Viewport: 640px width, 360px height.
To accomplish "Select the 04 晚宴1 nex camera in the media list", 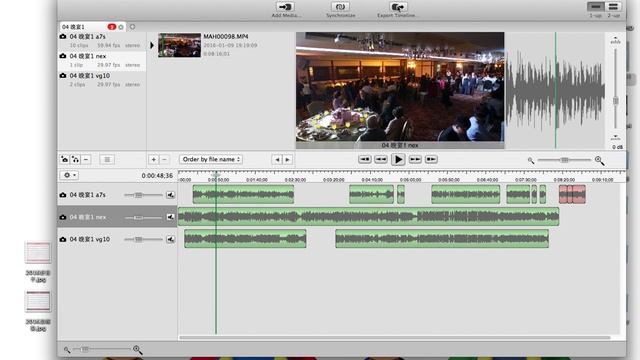I will click(102, 60).
